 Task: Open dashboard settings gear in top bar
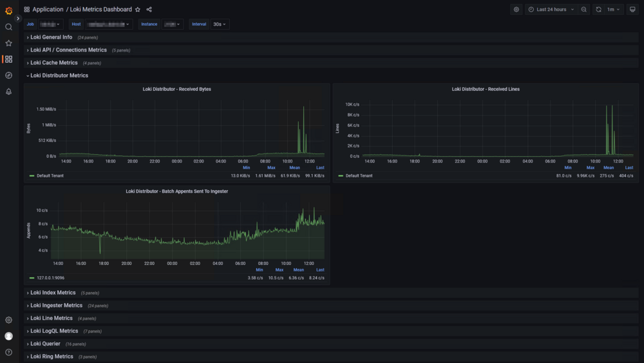(516, 10)
